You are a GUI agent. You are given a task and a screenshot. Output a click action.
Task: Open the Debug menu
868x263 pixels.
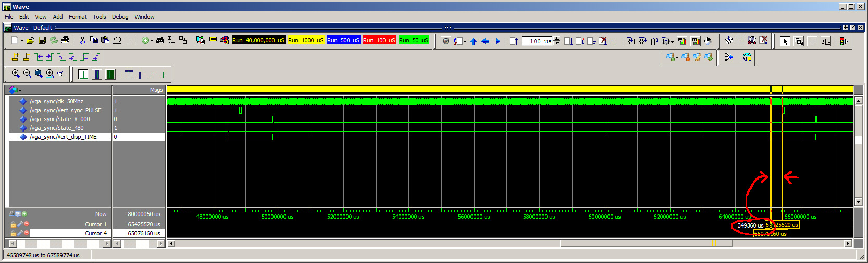click(120, 17)
